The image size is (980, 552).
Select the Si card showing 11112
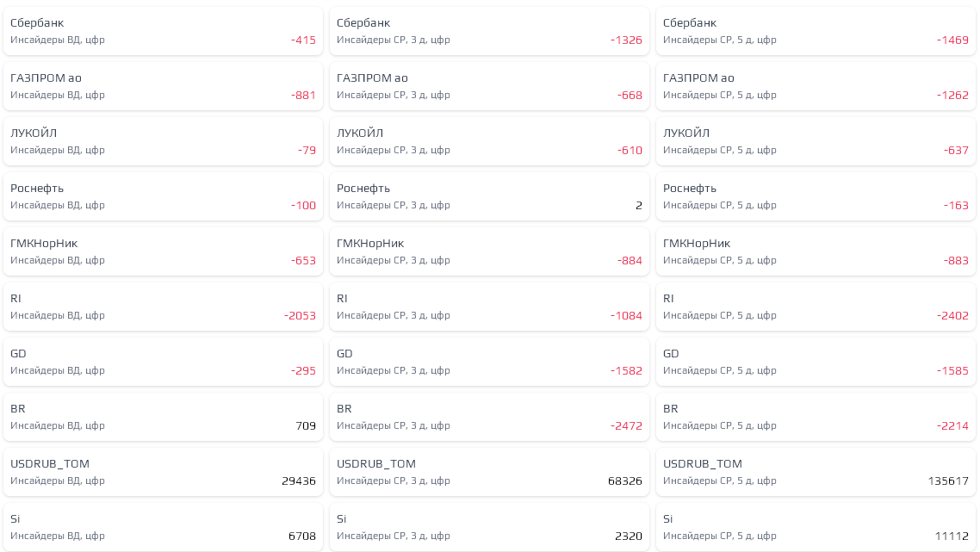pos(816,527)
